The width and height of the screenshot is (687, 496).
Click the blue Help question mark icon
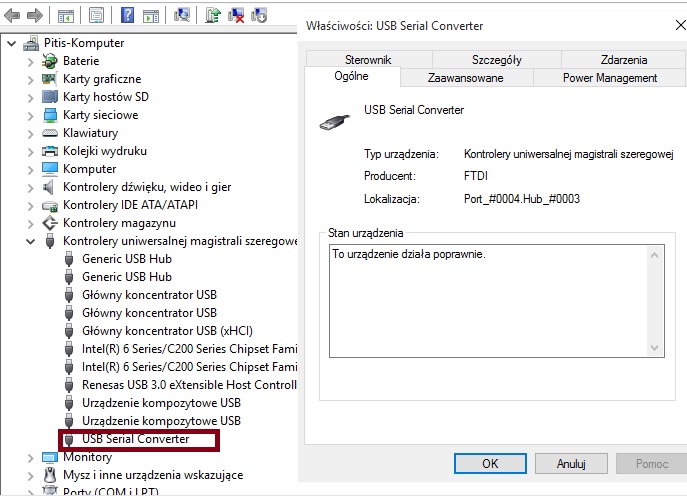coord(127,16)
